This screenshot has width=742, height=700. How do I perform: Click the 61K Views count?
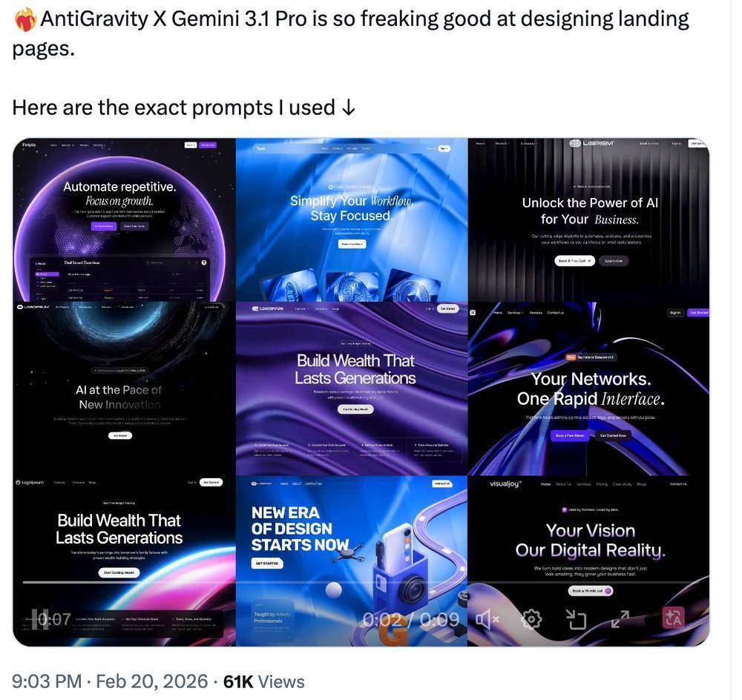tap(264, 681)
